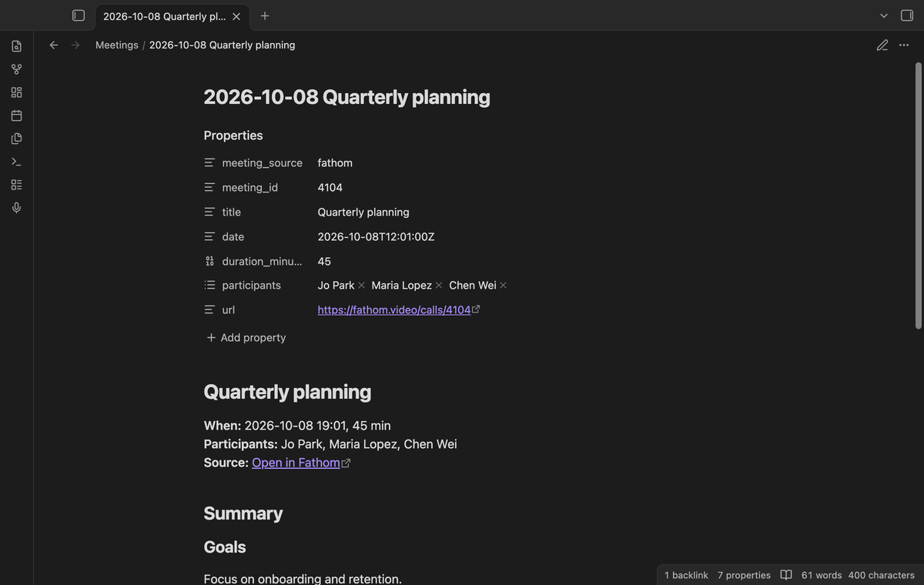
Task: Click the Goals heading
Action: tap(225, 547)
